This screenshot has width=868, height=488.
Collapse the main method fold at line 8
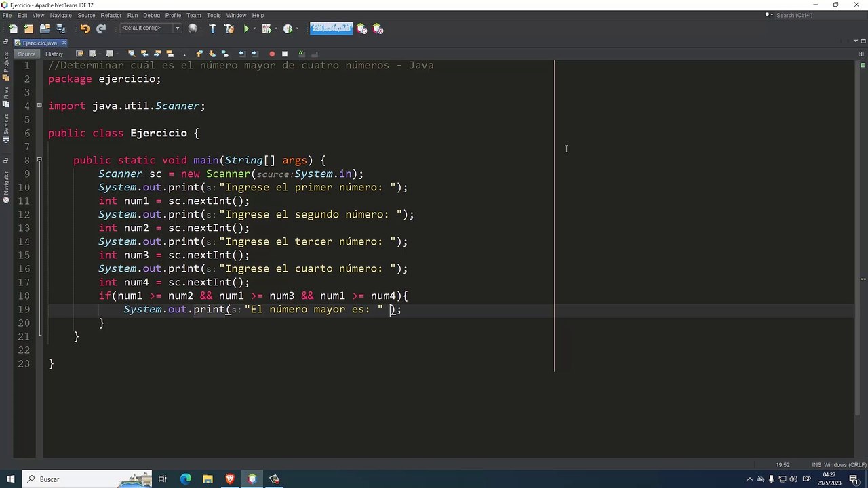pos(39,159)
